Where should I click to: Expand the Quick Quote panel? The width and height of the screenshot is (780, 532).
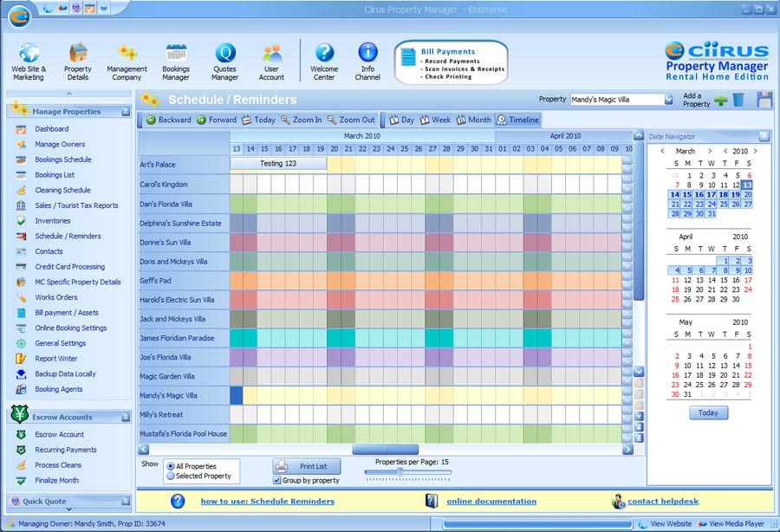pyautogui.click(x=126, y=501)
